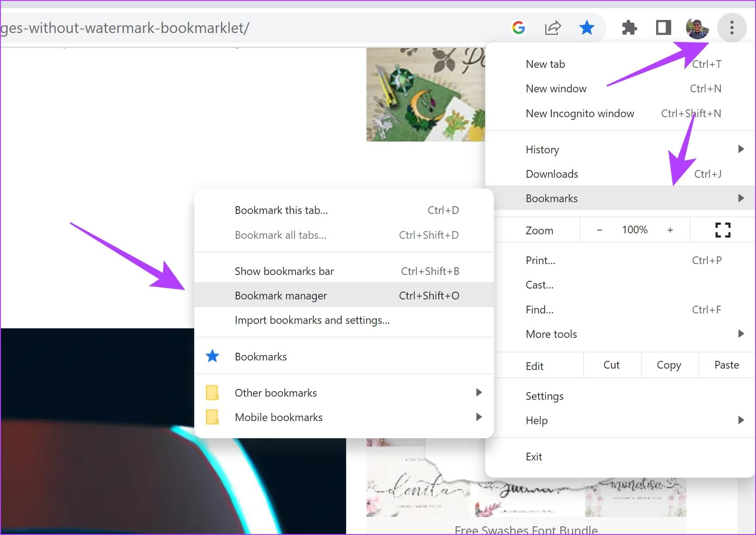Click the blue star Bookmarks entry icon

212,356
